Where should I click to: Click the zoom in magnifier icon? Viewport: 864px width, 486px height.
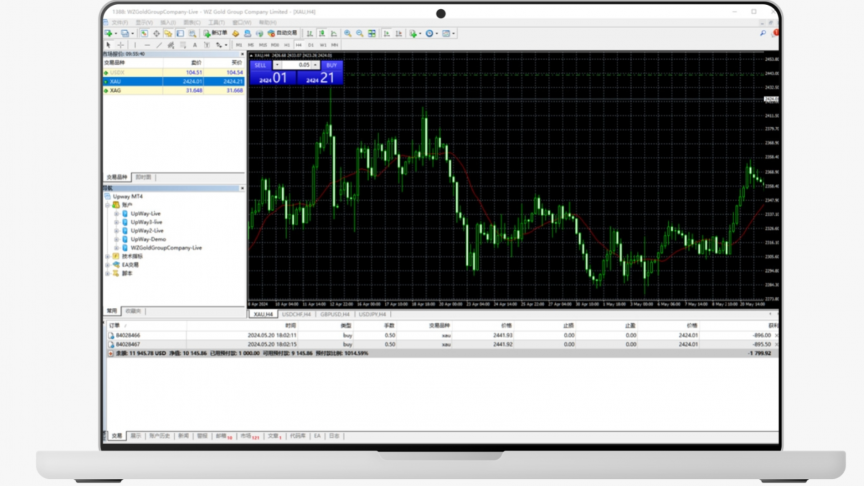pos(348,33)
